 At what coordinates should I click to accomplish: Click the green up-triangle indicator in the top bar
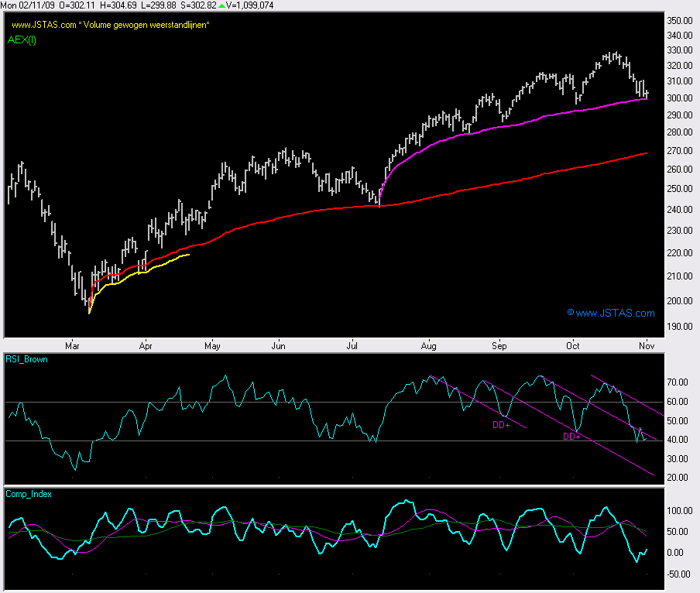(222, 5)
